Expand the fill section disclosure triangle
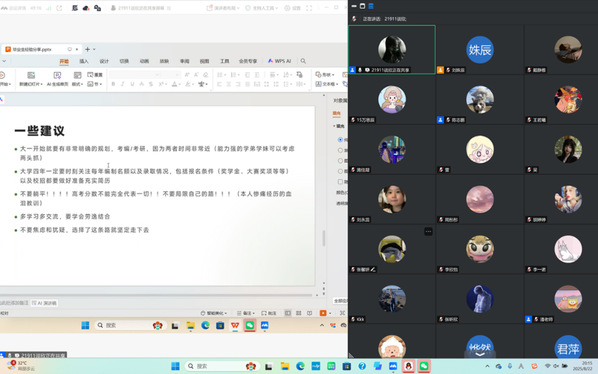Image resolution: width=598 pixels, height=374 pixels. pyautogui.click(x=334, y=126)
